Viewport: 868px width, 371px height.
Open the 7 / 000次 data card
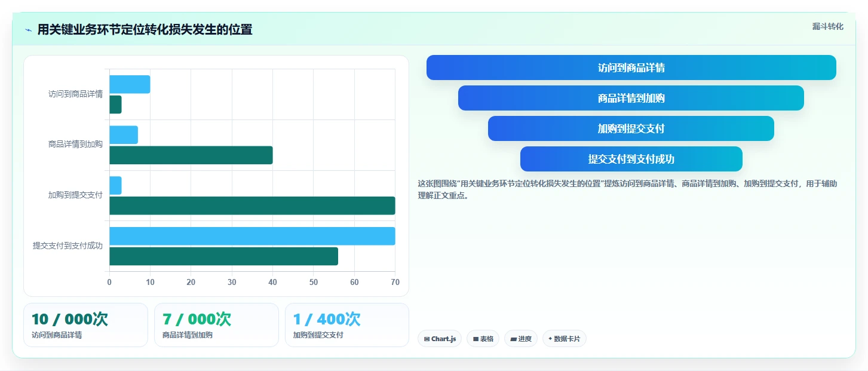click(216, 325)
